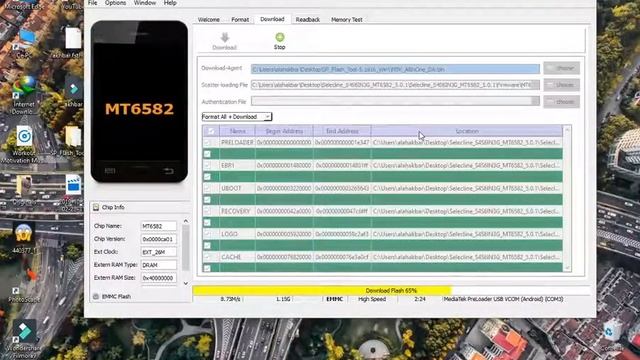
Task: Toggle the LOGO row checkbox
Action: point(207,234)
